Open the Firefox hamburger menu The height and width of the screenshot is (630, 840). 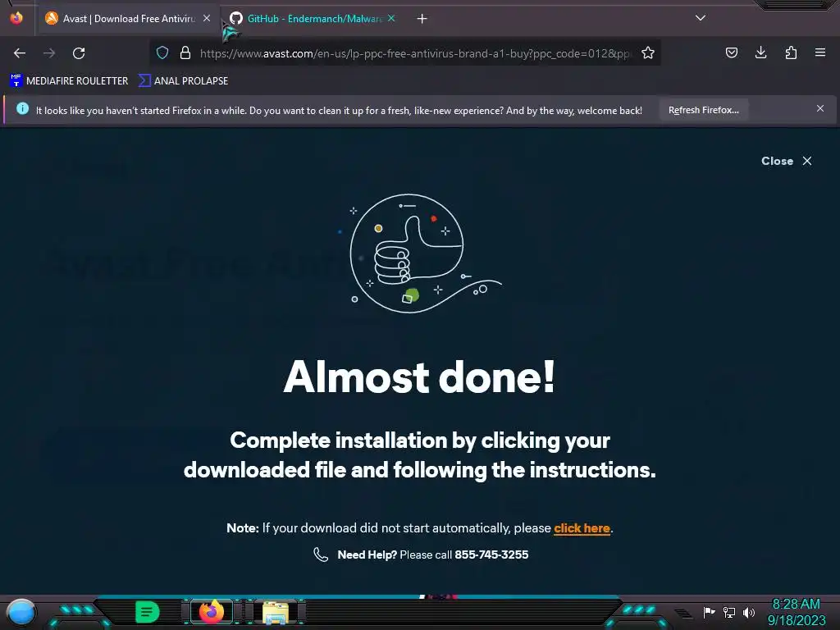pos(820,52)
